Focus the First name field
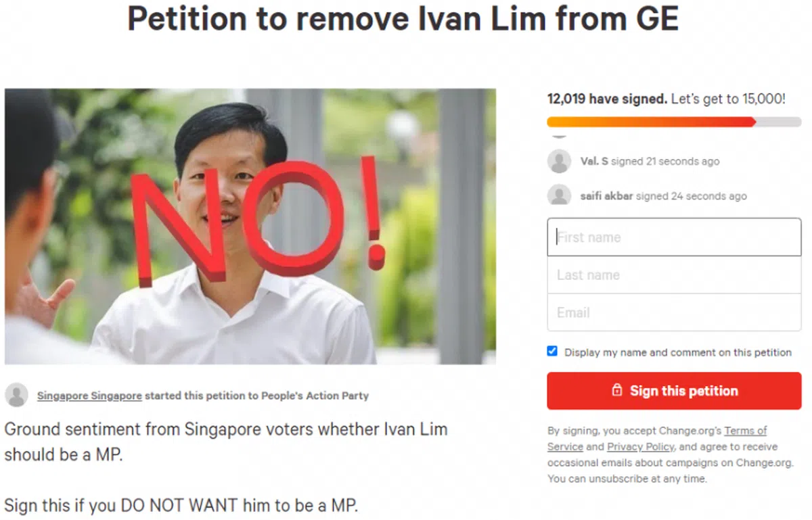812x520 pixels. 674,237
